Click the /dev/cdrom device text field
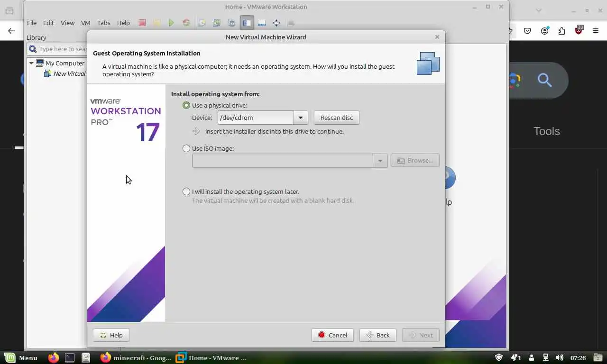 pyautogui.click(x=256, y=118)
